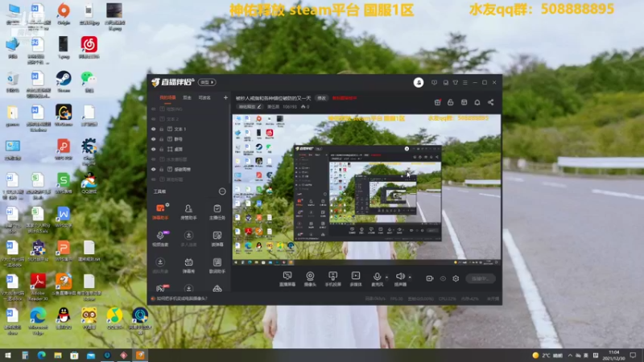Click the unlock padlock icon in stream header
This screenshot has height=362, width=644.
point(451,102)
